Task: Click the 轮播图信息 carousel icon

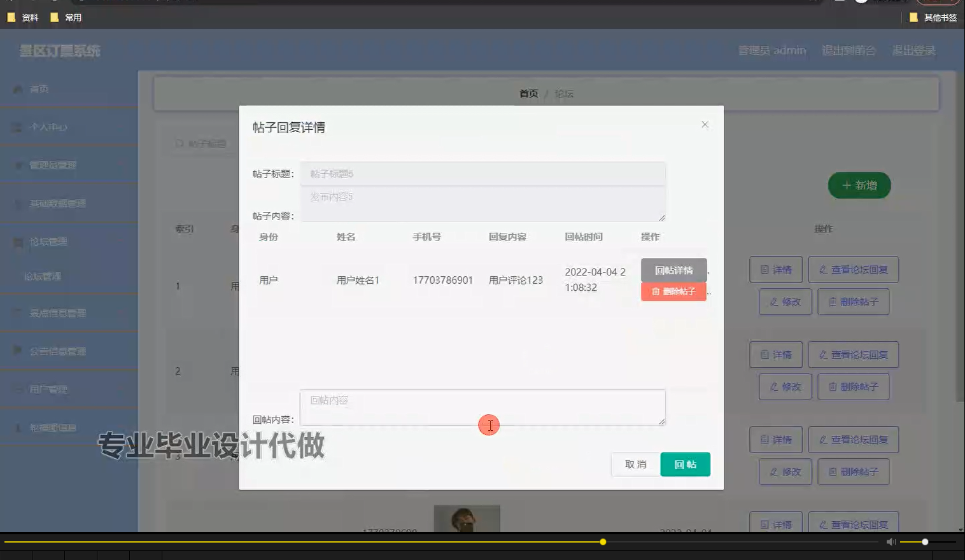Action: click(x=18, y=428)
